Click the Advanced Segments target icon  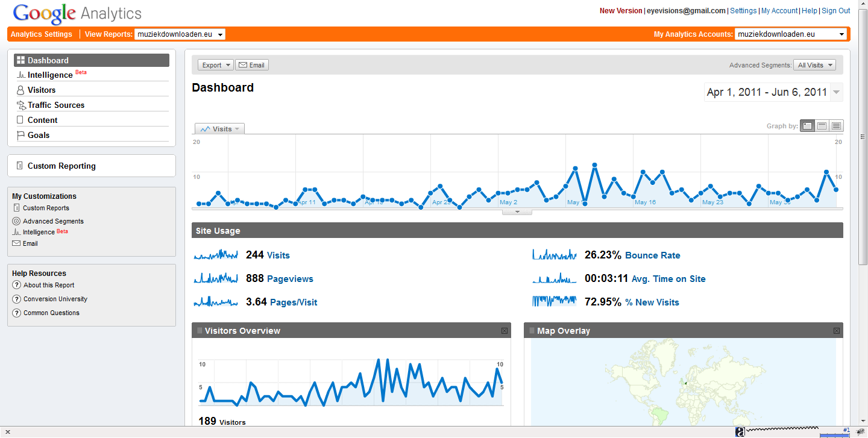point(16,221)
